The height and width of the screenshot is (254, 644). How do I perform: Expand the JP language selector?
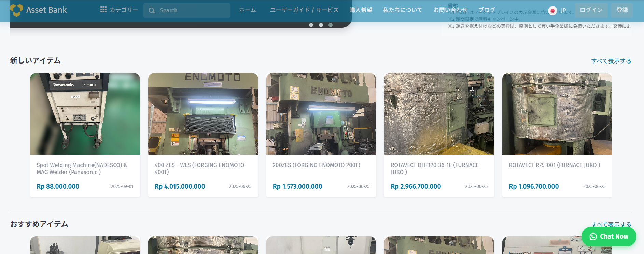pyautogui.click(x=563, y=11)
